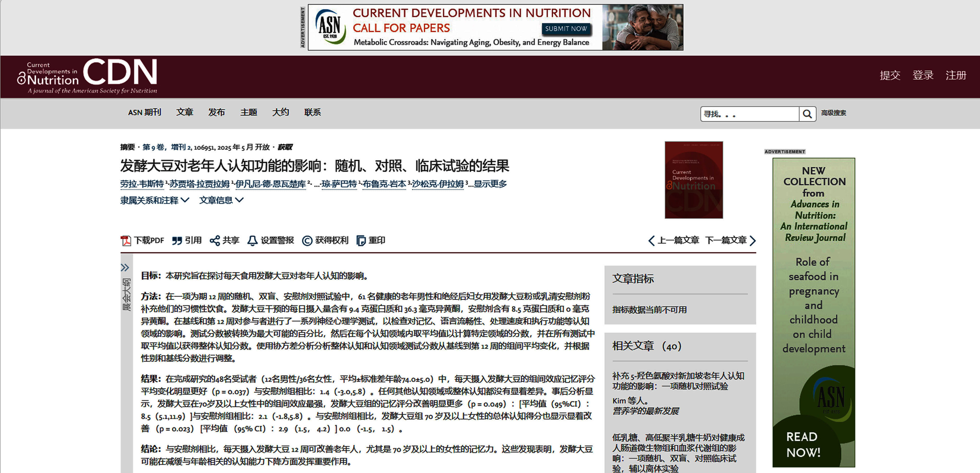Expand 文章信息 dropdown
980x473 pixels.
221,200
